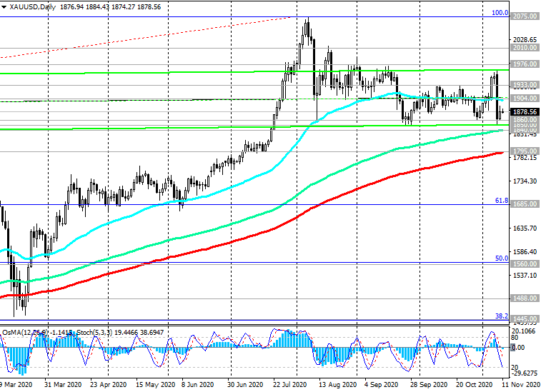Click the 2075.00 price level label
541x392 pixels.
coord(525,16)
